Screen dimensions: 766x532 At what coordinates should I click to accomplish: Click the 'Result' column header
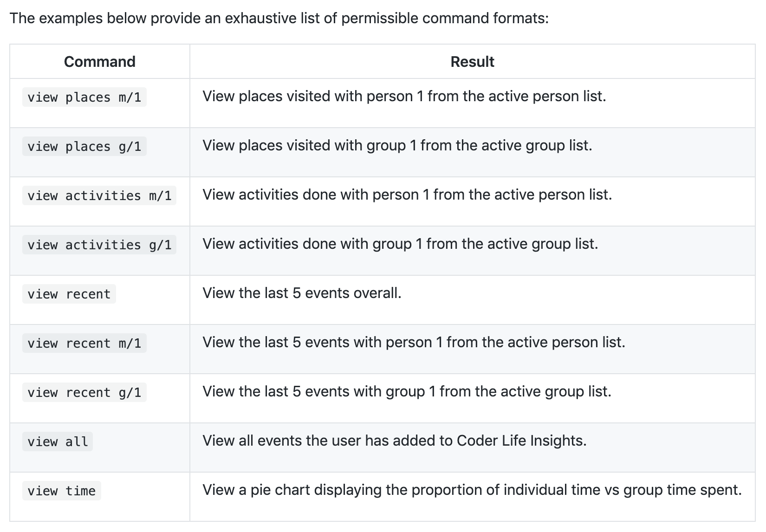point(472,62)
